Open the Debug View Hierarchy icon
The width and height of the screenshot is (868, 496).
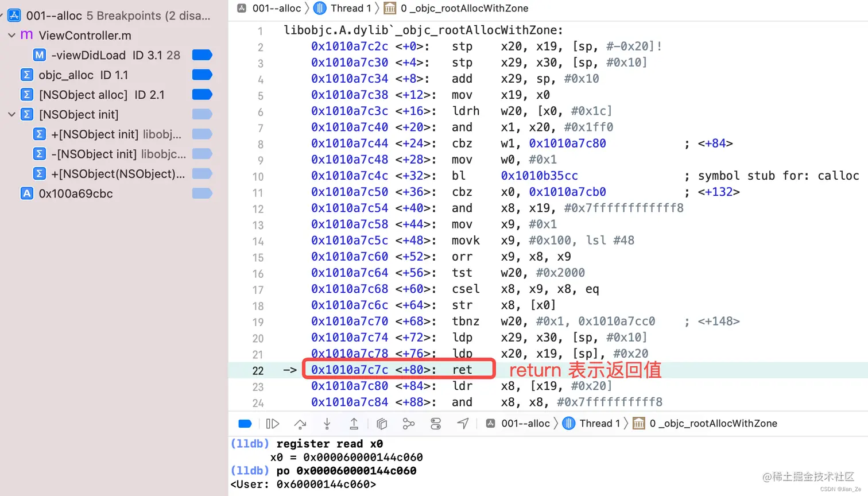coord(381,424)
